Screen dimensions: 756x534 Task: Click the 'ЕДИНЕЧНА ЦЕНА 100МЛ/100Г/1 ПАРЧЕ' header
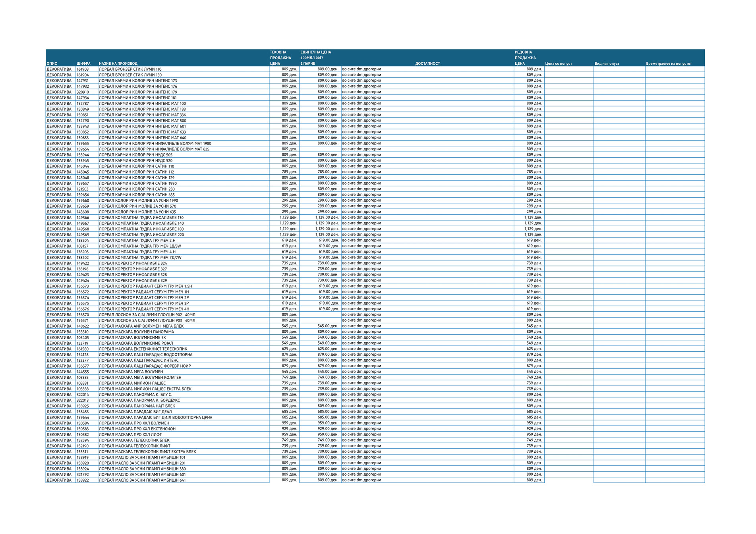pyautogui.click(x=316, y=58)
